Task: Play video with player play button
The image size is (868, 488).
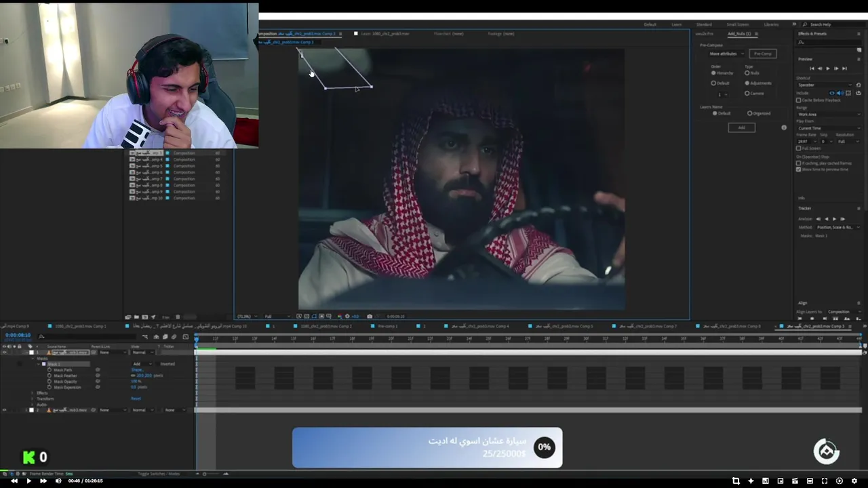Action: click(x=28, y=481)
